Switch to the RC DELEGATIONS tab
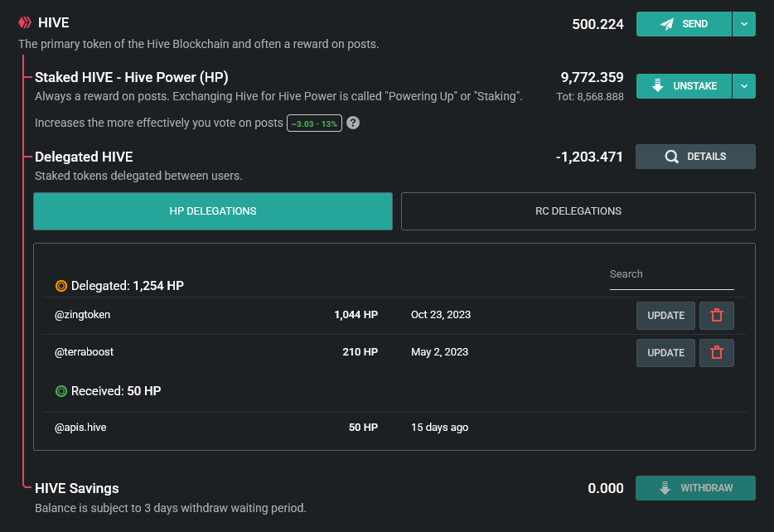The width and height of the screenshot is (774, 532). (578, 211)
